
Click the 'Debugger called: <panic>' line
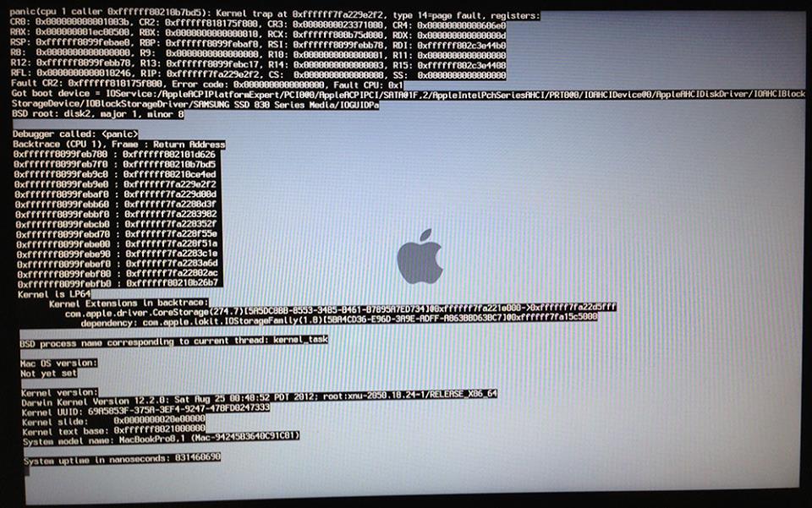click(x=75, y=134)
